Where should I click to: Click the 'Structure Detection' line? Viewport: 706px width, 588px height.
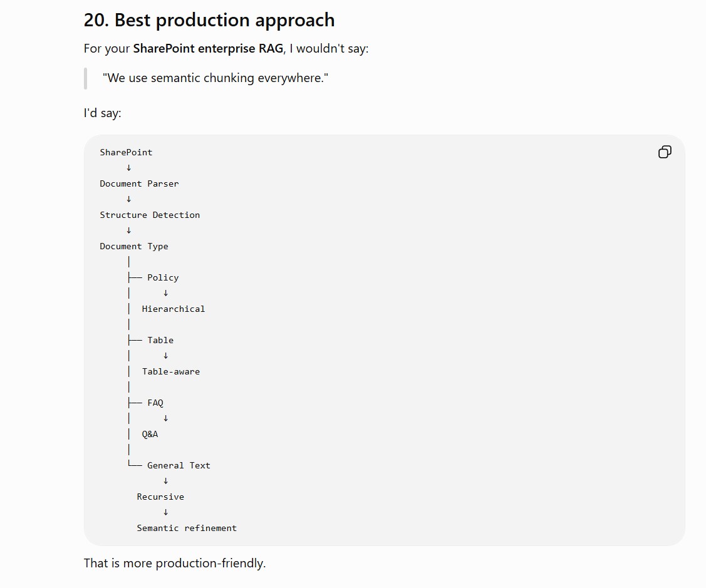[150, 215]
